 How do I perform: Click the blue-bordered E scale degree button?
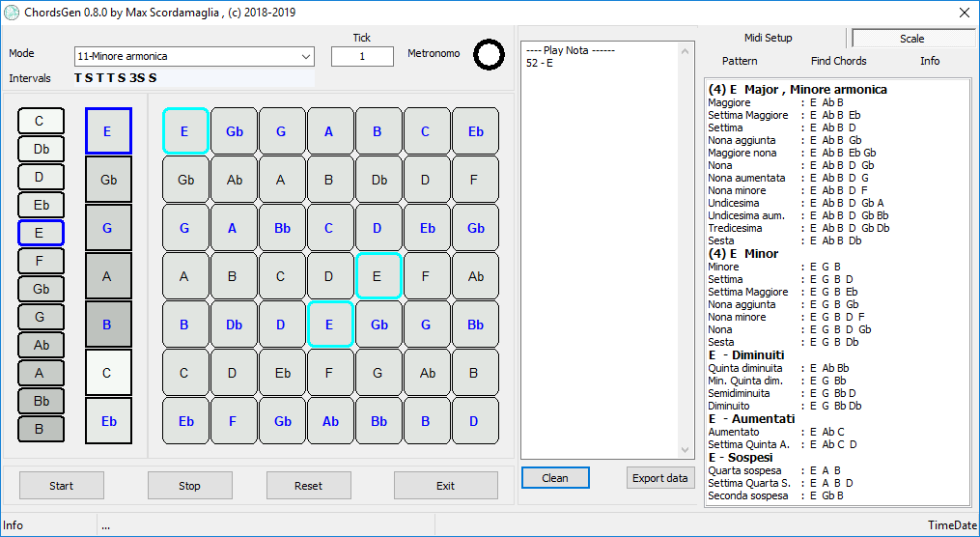108,131
